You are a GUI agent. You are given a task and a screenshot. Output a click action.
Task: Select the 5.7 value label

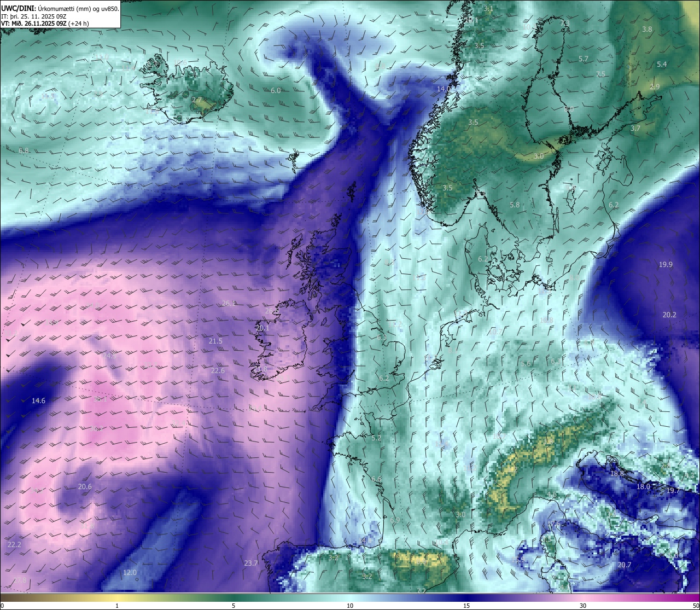pos(584,59)
